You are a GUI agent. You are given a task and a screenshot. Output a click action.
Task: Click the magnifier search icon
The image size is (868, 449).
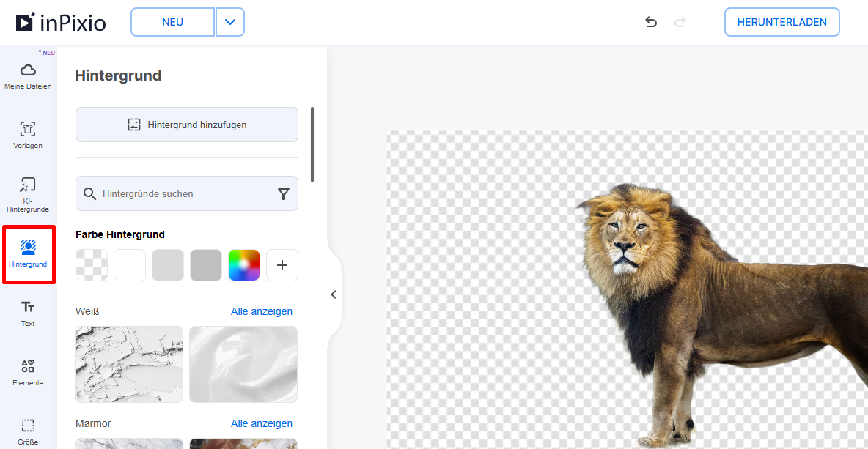[89, 193]
